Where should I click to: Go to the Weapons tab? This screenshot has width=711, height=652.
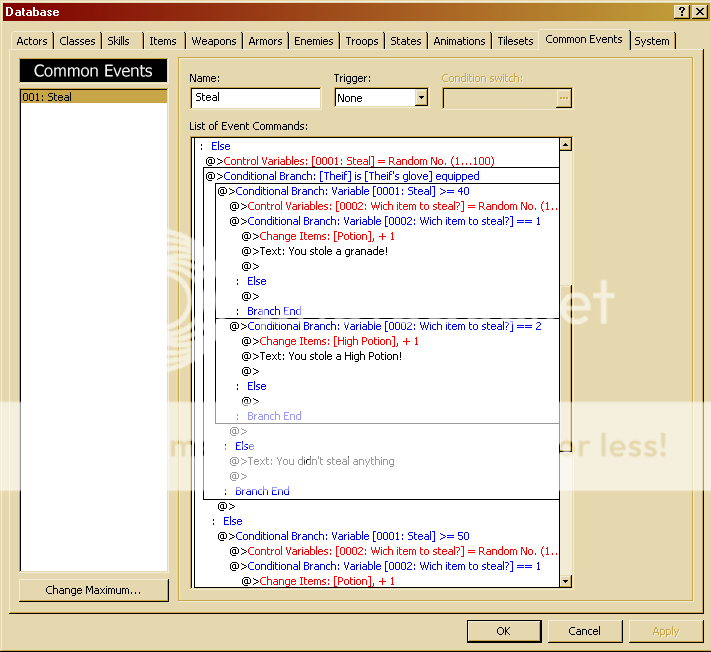pos(214,41)
